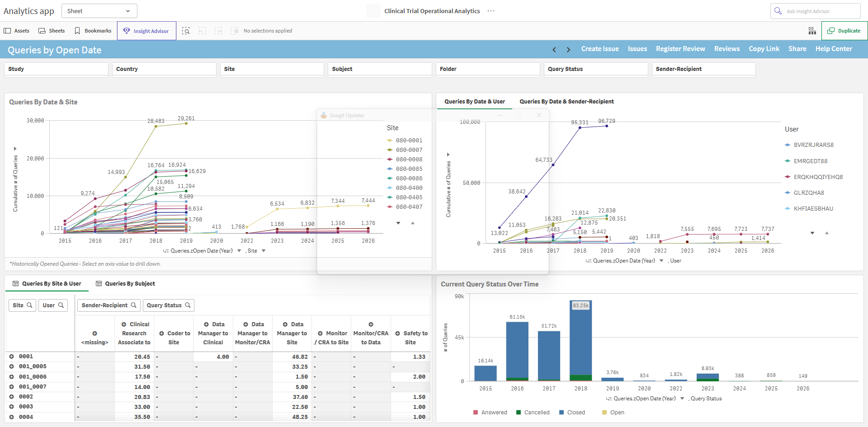Click the Share link
The height and width of the screenshot is (427, 868).
tap(797, 49)
